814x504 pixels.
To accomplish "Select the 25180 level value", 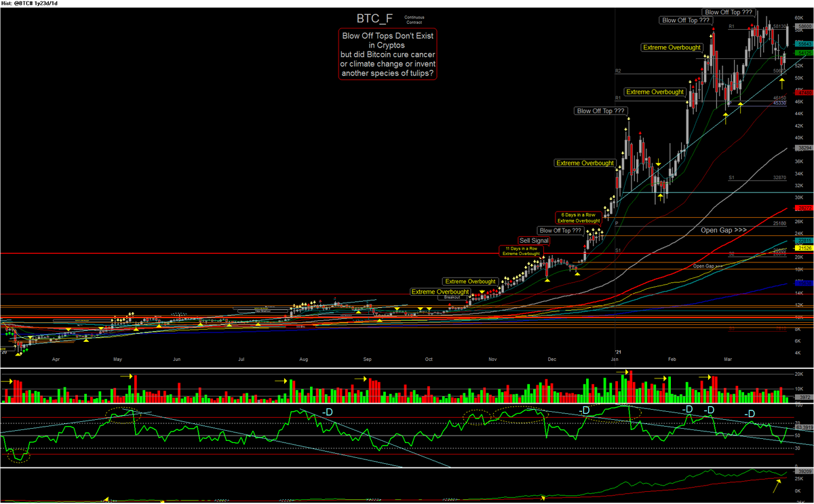I will point(780,222).
